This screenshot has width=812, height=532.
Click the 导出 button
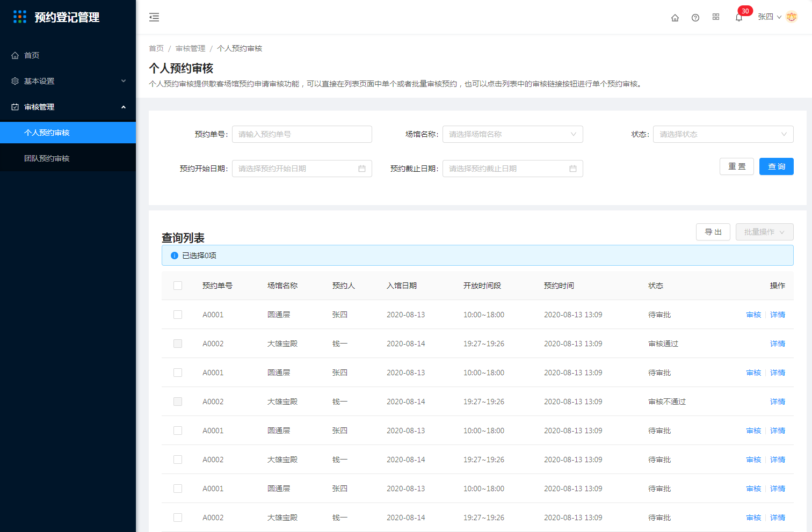coord(713,232)
